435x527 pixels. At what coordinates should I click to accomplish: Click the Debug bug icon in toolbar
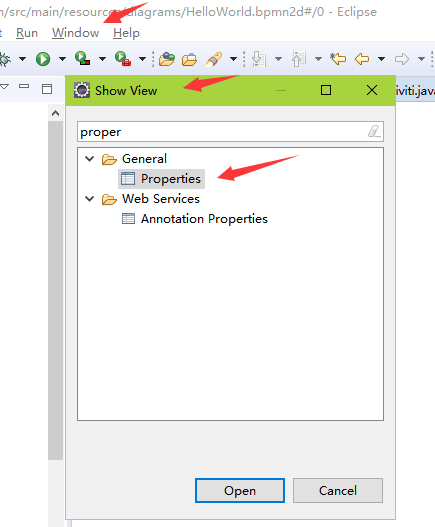click(x=5, y=59)
